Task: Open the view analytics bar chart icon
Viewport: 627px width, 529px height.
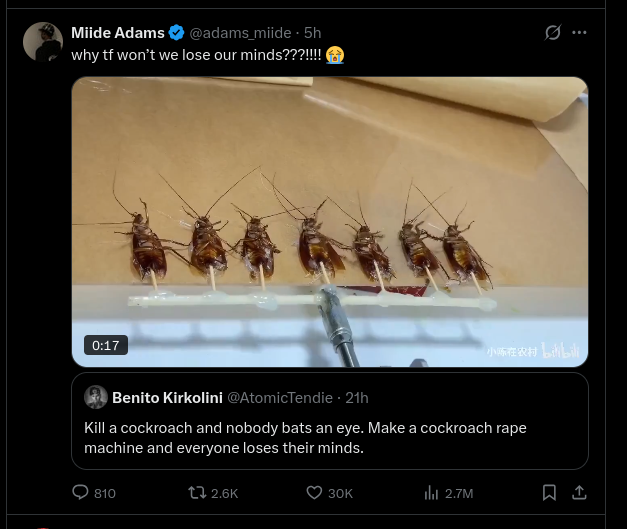Action: 432,492
